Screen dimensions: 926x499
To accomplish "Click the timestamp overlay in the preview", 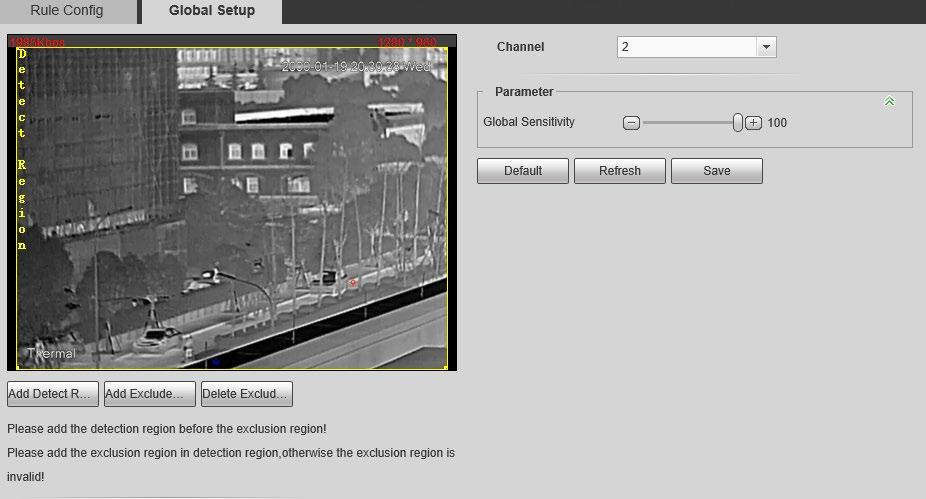I will click(356, 66).
